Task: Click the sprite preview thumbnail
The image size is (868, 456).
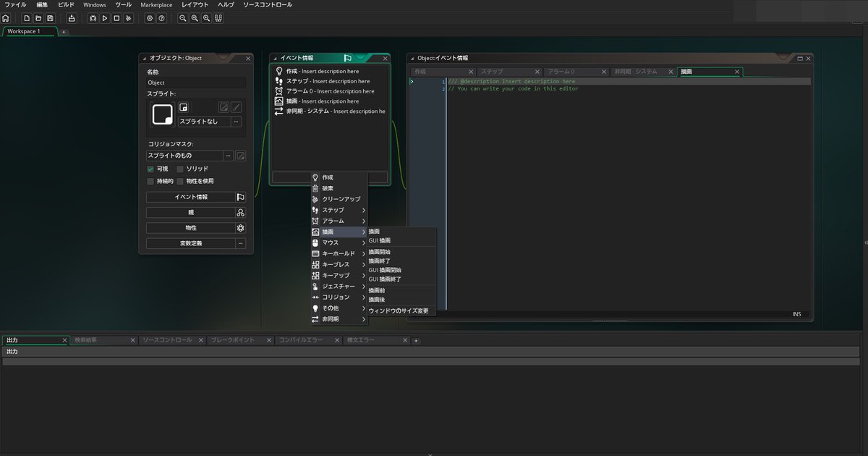Action: tap(163, 114)
